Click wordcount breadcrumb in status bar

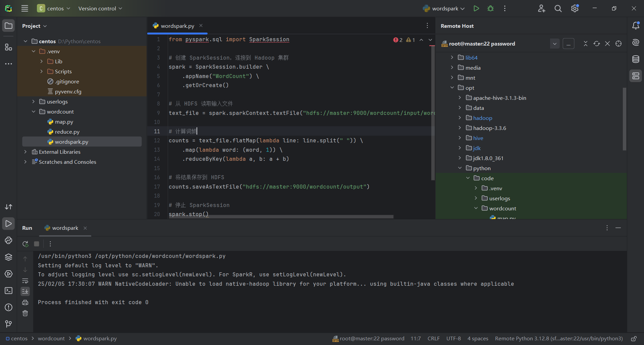51,339
